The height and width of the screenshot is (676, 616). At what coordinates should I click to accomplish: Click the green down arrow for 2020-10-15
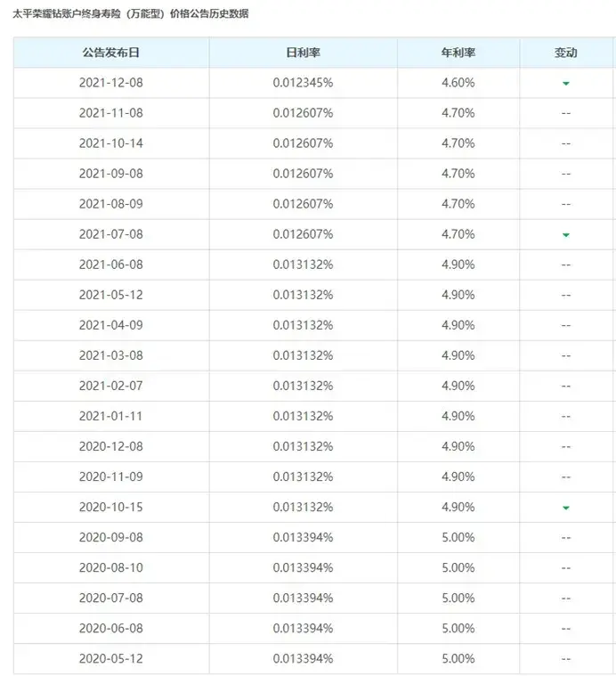(565, 507)
